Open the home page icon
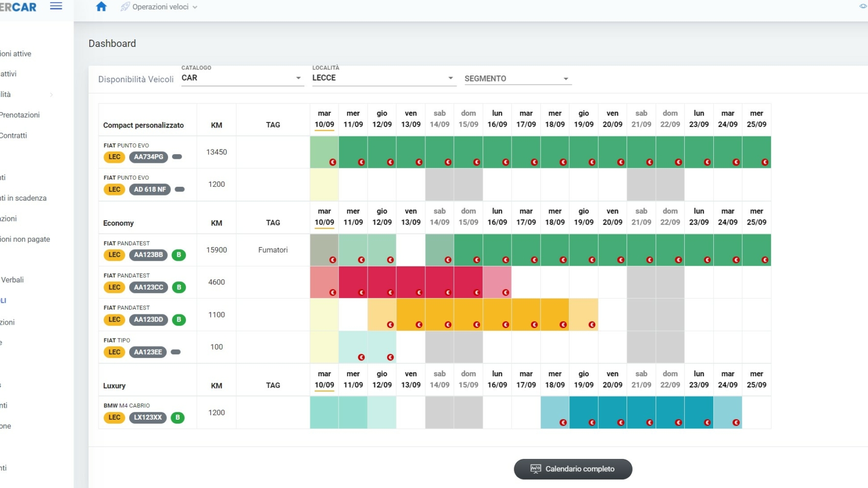The image size is (868, 488). 101,7
